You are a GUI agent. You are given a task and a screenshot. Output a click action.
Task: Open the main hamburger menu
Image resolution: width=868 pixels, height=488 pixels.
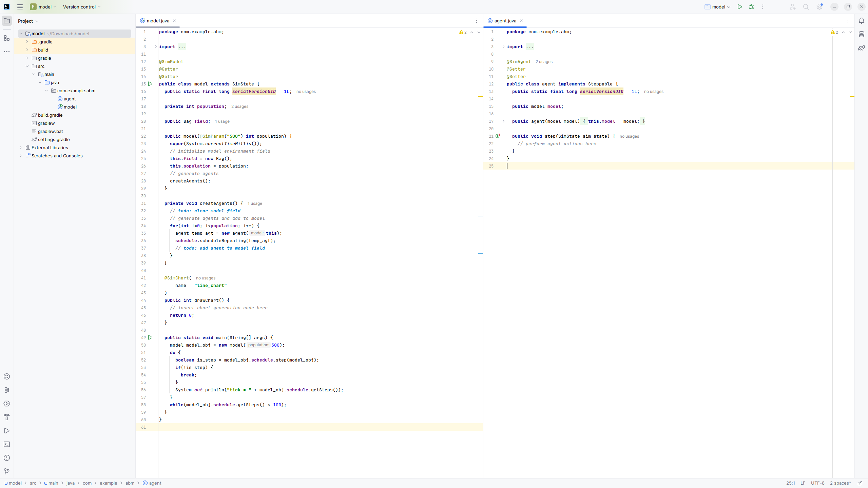pyautogui.click(x=20, y=7)
